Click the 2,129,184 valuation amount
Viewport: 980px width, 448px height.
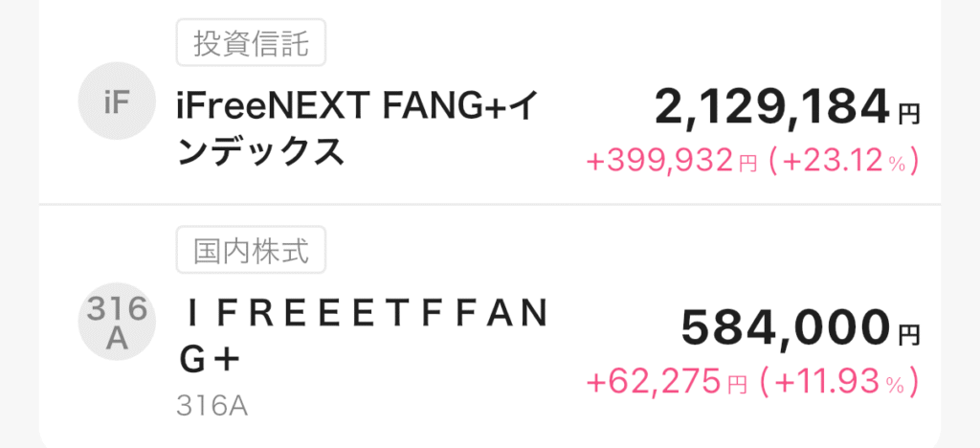click(772, 108)
